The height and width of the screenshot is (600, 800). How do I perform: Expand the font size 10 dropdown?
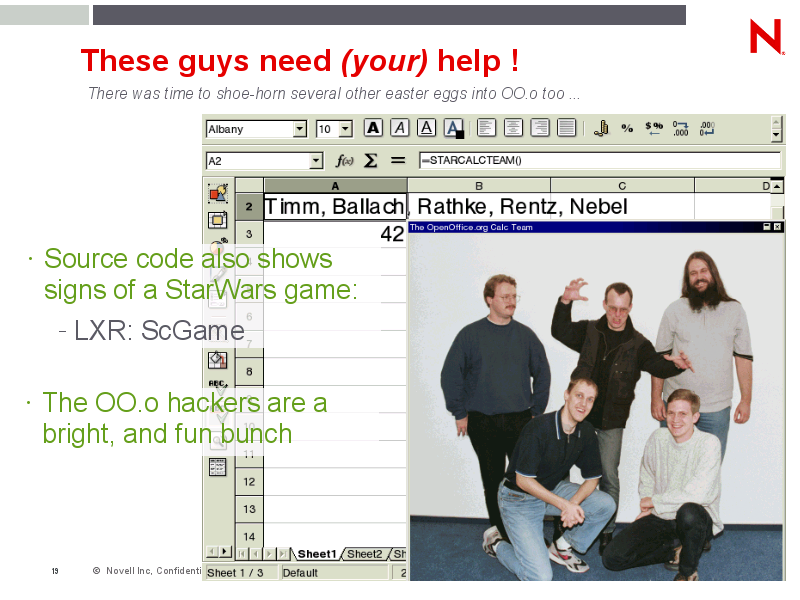tap(345, 129)
